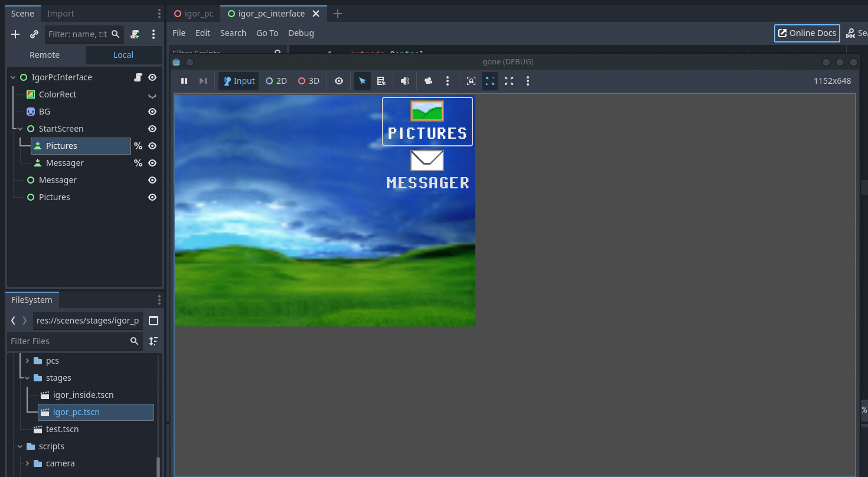Show the hidden ColorRect node

[152, 94]
